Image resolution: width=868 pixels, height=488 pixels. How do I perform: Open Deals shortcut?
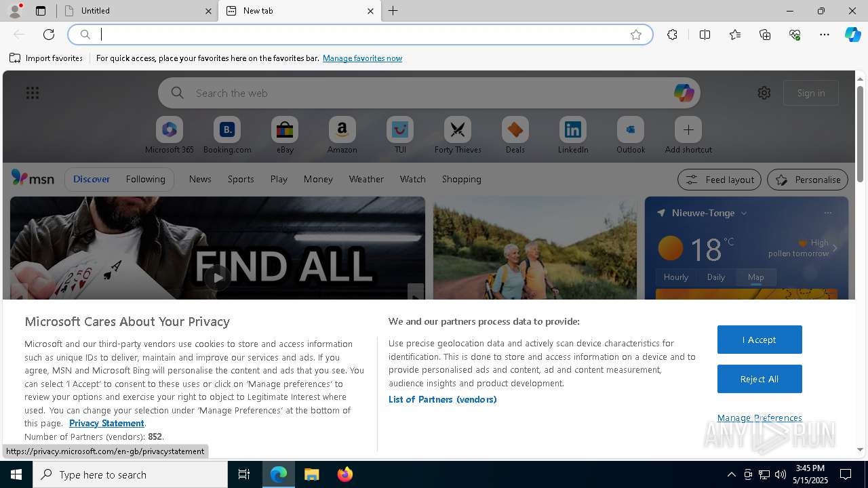point(515,136)
